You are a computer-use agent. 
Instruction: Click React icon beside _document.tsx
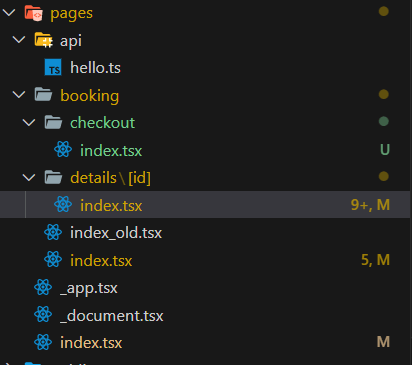tap(43, 314)
